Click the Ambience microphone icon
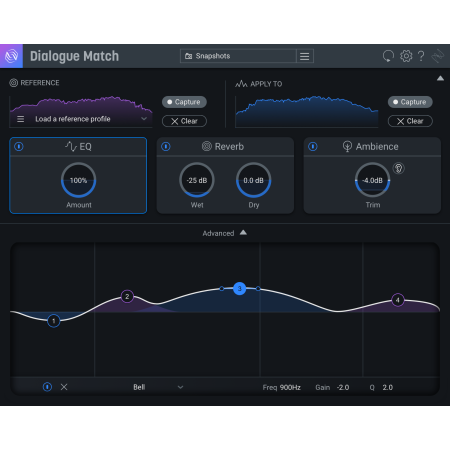The width and height of the screenshot is (450, 450). 347,146
